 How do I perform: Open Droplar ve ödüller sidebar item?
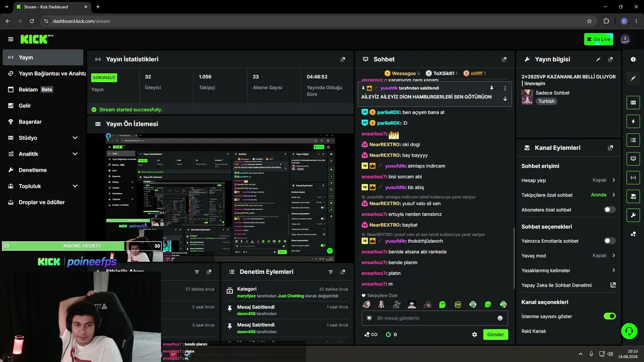coord(43,202)
